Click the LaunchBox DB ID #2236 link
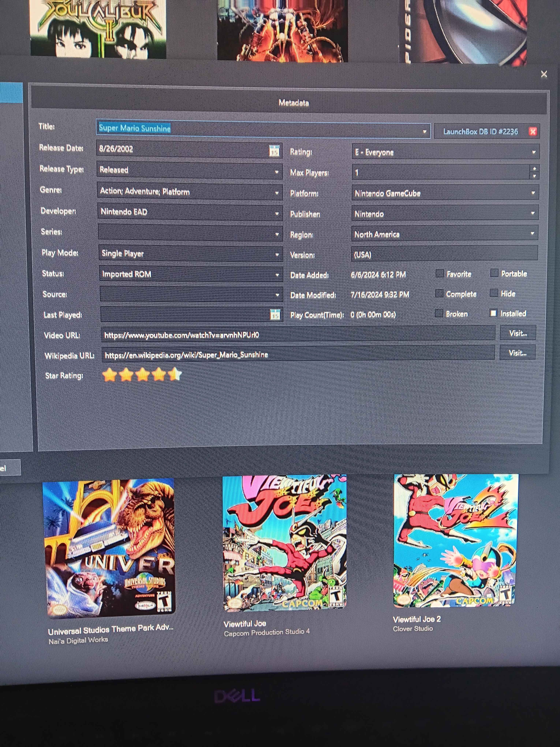The height and width of the screenshot is (747, 560). (480, 132)
